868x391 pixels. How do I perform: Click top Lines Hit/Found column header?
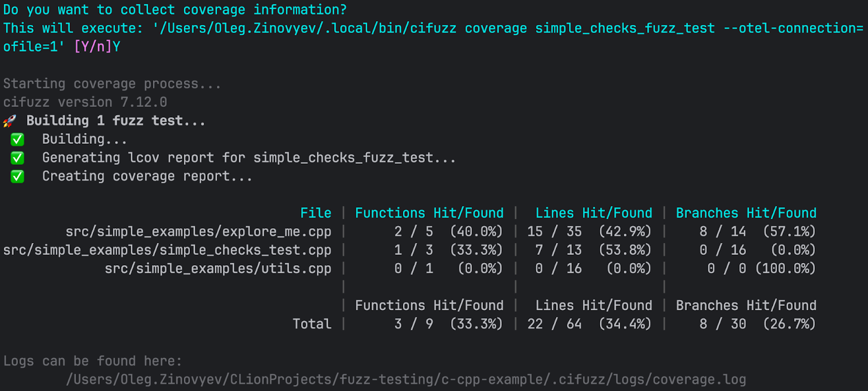[593, 213]
